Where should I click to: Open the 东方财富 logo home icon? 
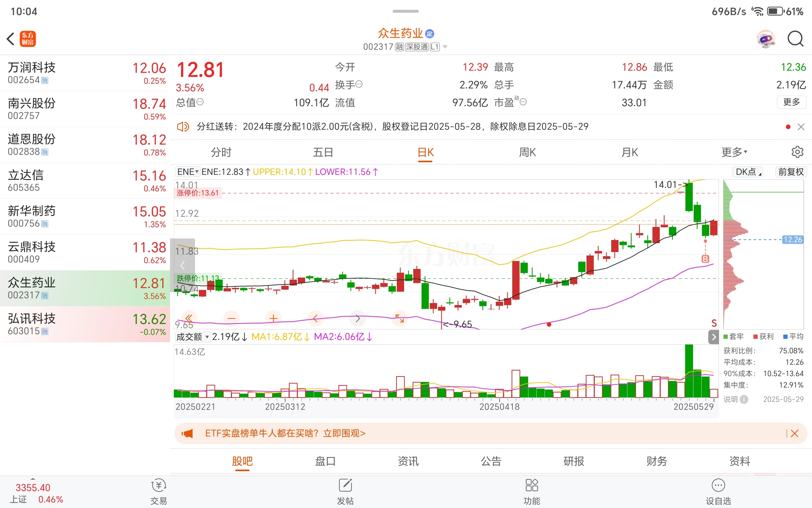[28, 39]
